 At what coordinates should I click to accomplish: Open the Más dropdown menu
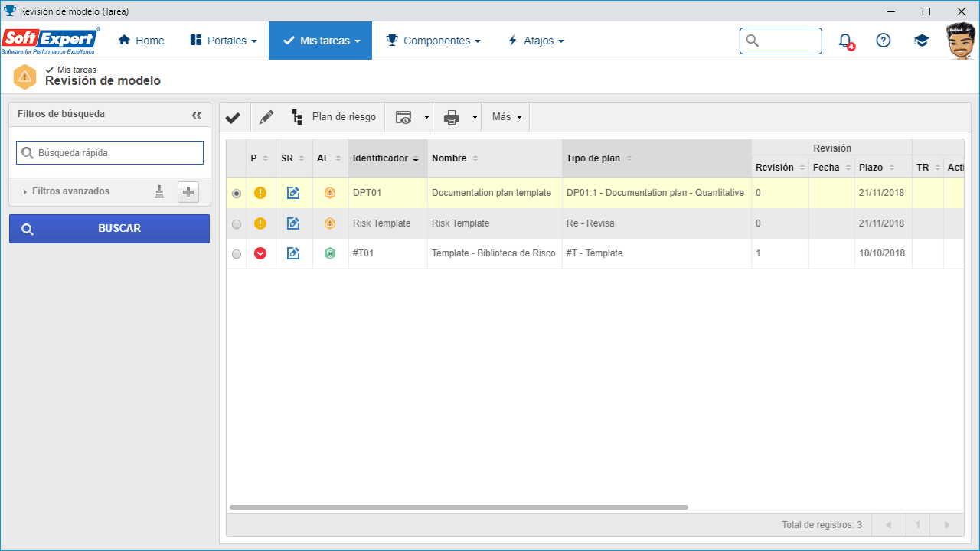pos(506,117)
